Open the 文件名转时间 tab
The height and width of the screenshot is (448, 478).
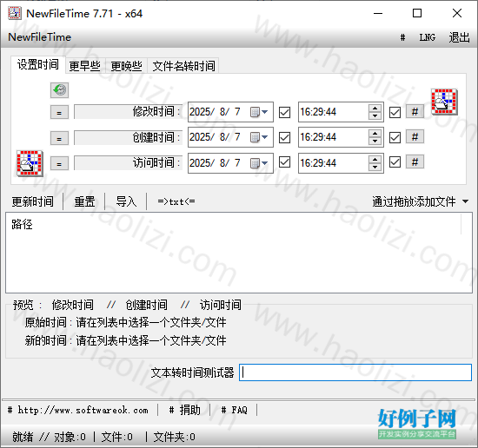click(x=183, y=66)
